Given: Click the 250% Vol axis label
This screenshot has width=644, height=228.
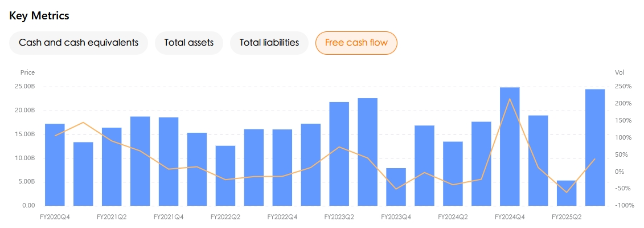Looking at the screenshot, I should pyautogui.click(x=624, y=87).
